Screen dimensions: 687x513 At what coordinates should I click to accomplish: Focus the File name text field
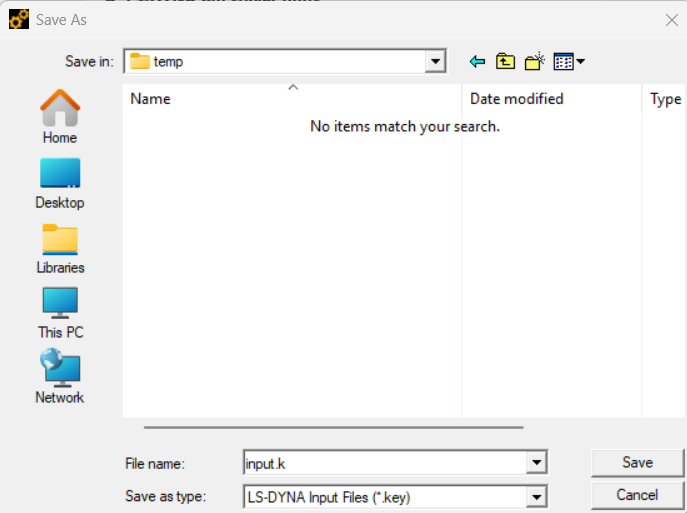385,463
